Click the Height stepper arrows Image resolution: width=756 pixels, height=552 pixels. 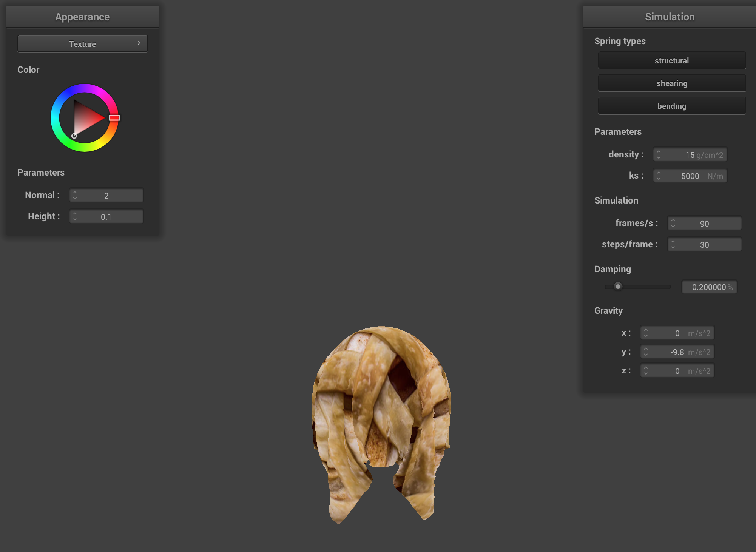[x=75, y=216]
